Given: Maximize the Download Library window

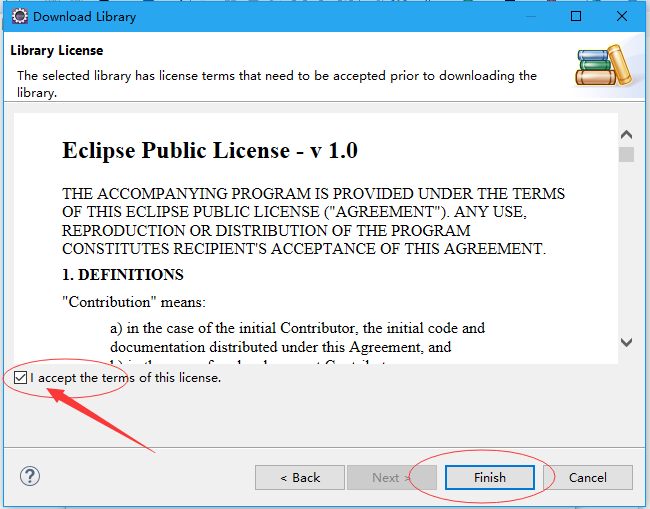Looking at the screenshot, I should point(576,17).
